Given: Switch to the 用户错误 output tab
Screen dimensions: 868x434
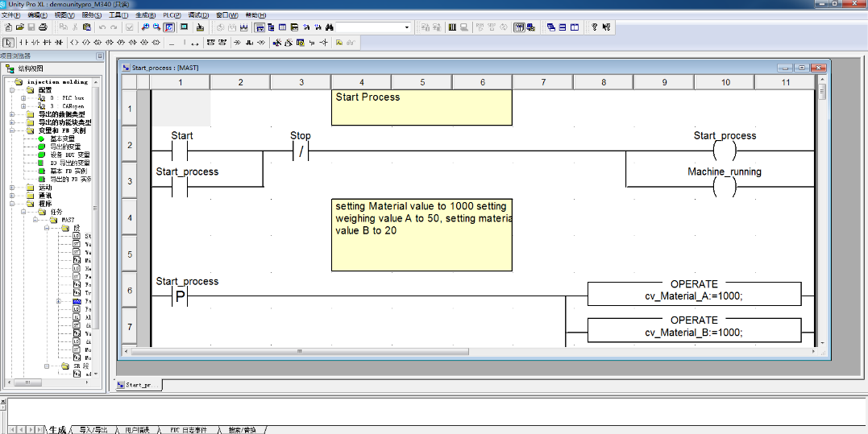Looking at the screenshot, I should tap(137, 430).
